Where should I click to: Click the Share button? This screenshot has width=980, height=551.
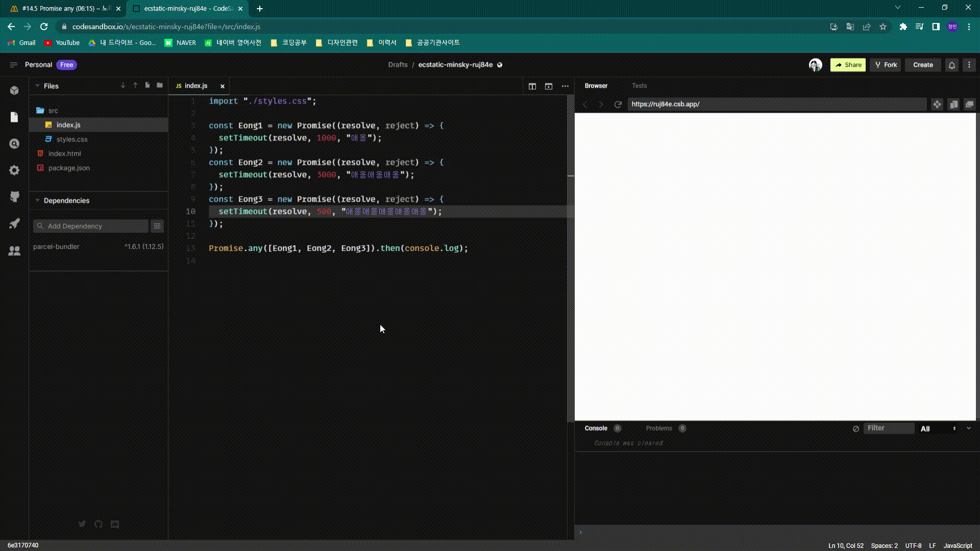[x=848, y=65]
